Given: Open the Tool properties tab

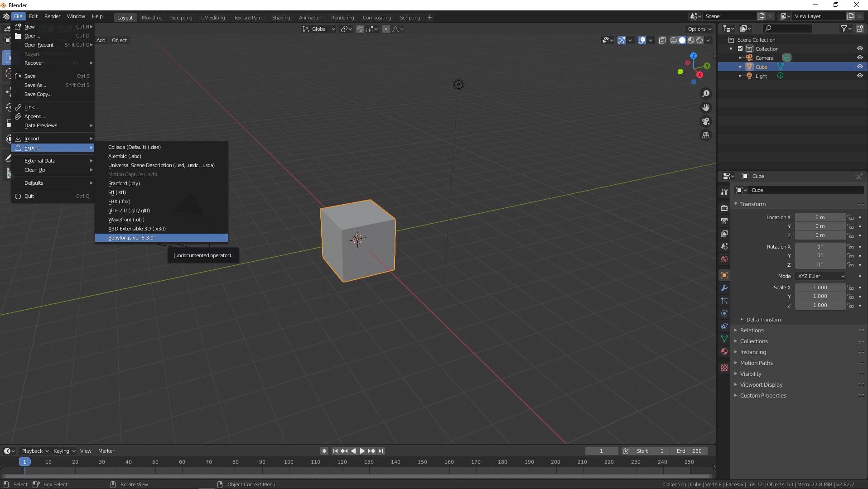Looking at the screenshot, I should (724, 192).
